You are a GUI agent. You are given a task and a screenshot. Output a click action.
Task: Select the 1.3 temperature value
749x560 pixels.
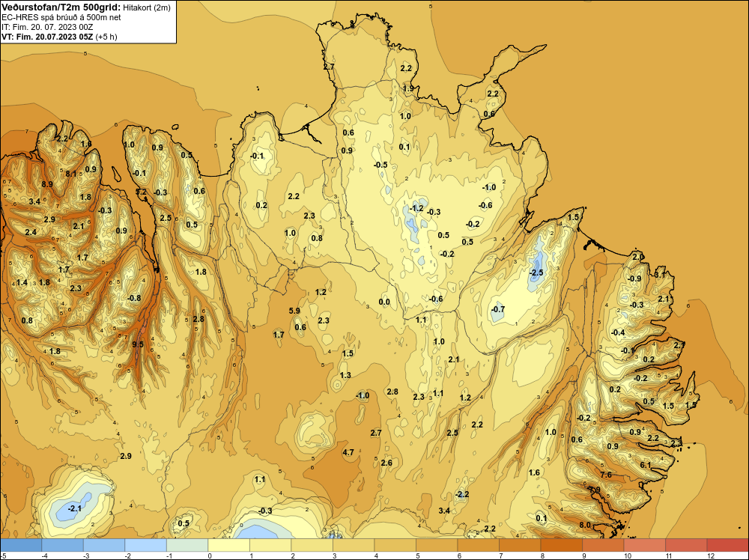click(345, 375)
